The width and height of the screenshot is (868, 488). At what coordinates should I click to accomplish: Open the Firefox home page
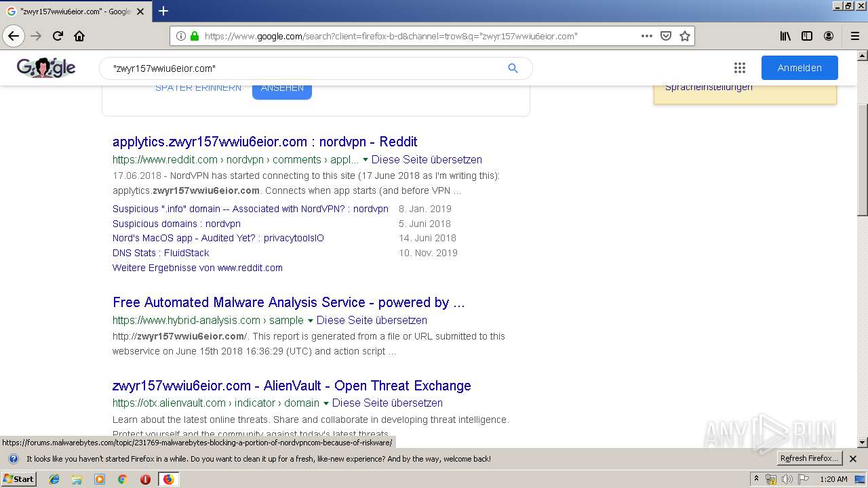(79, 36)
